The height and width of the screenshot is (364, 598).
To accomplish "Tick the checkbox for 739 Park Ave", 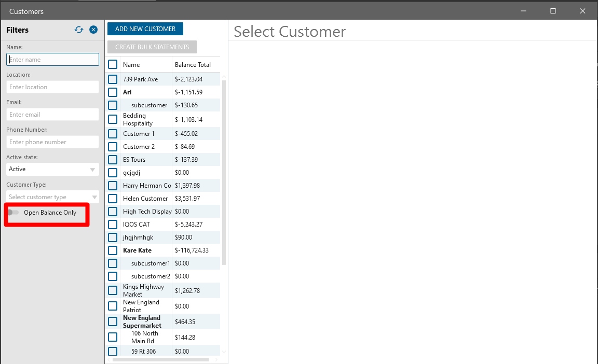I will tap(113, 79).
